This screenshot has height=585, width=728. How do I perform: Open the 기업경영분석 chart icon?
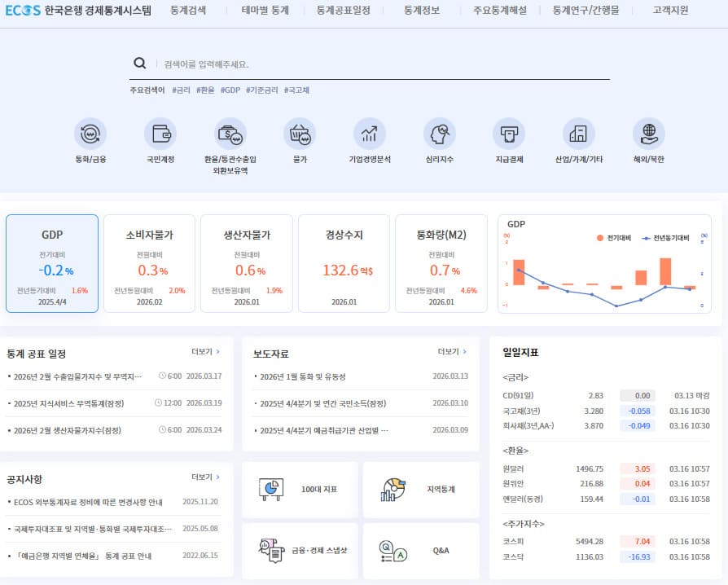370,133
